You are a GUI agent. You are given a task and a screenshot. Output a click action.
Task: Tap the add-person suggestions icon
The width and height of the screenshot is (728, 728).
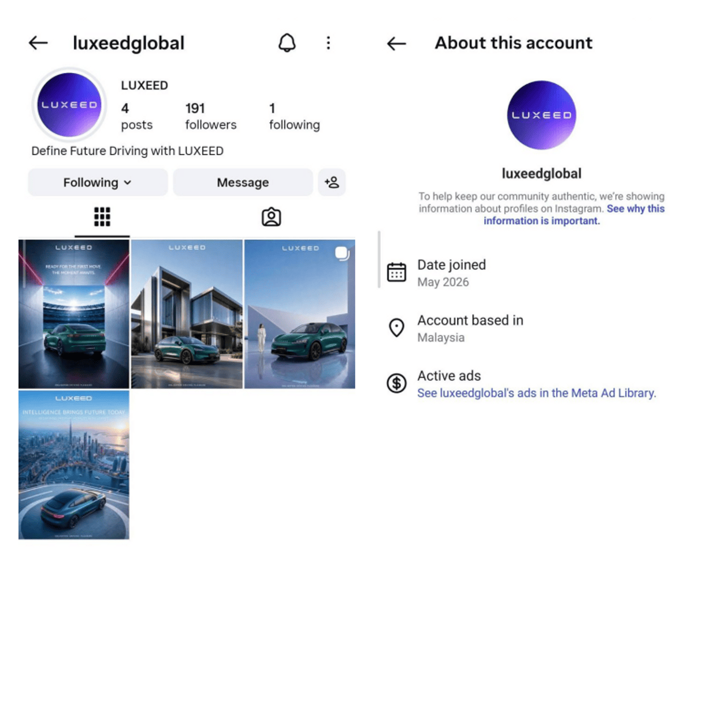coord(332,183)
